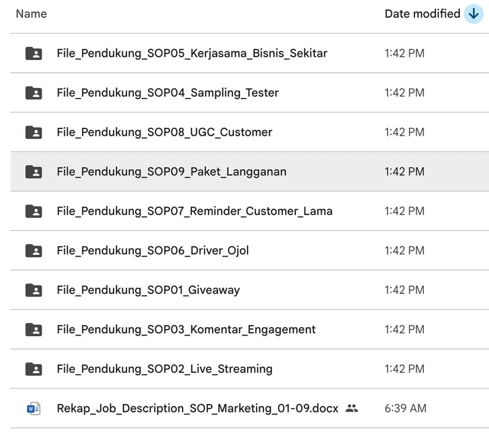Screen dimensions: 489x448
Task: Select the File_Pendukung_SOP06_Driver_Ojol folder name
Action: (152, 251)
